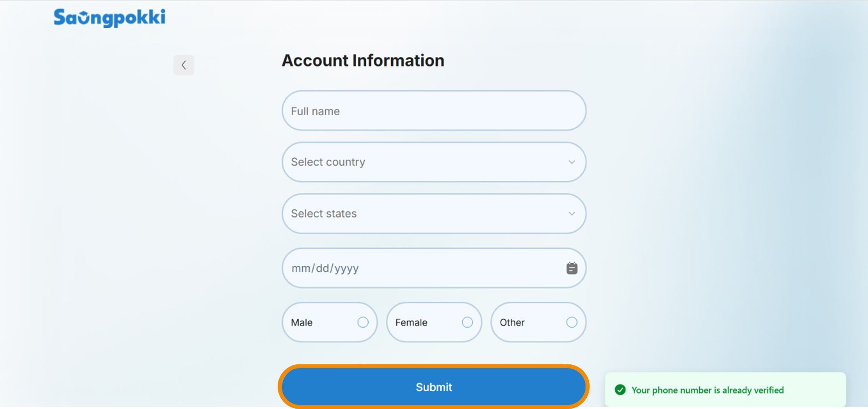Click the phone number verified notification
The image size is (868, 409).
click(726, 390)
